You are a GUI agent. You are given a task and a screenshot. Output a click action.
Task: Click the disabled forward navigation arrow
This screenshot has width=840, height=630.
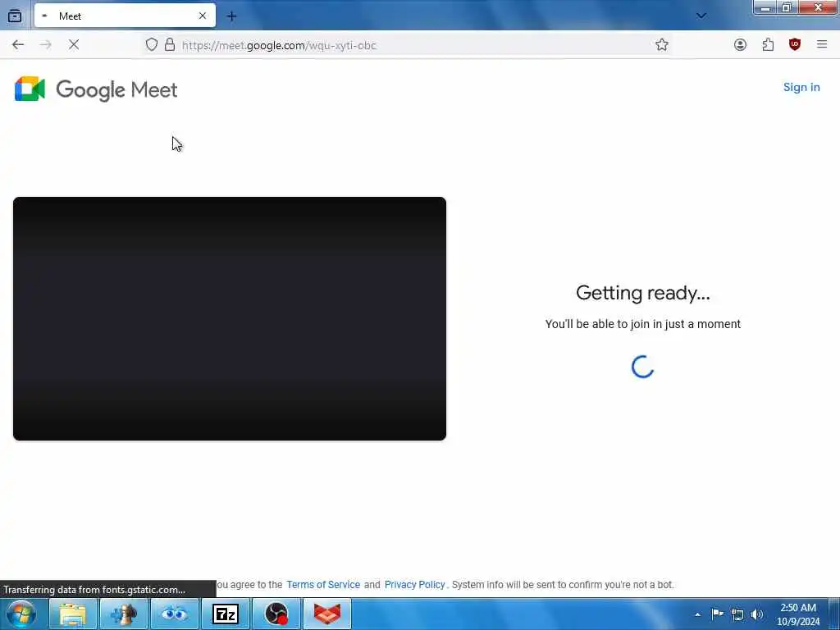click(46, 45)
